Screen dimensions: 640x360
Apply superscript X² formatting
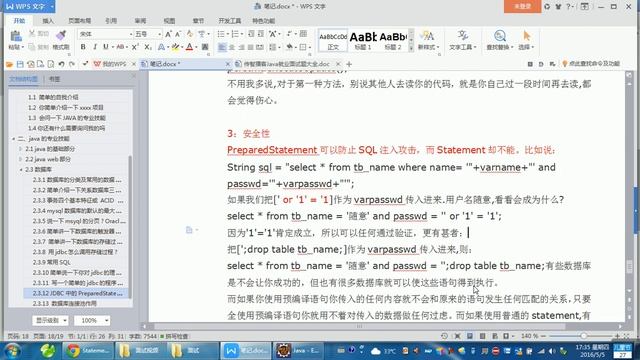pyautogui.click(x=135, y=47)
